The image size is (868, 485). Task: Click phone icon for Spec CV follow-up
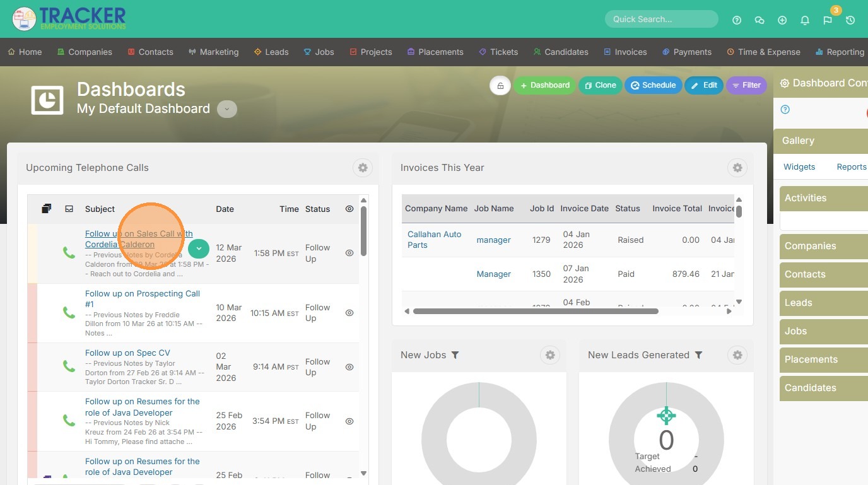coord(69,366)
